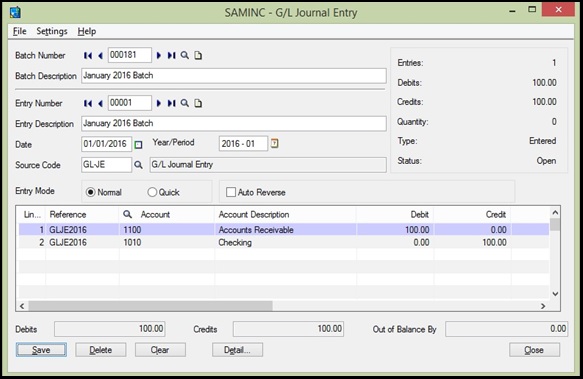This screenshot has height=379, width=583.
Task: Open Batch Number finder magnifier
Action: [184, 55]
